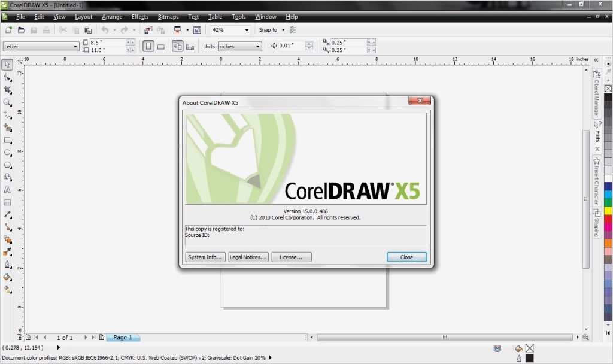Screen dimensions: 613x364
Task: Select the Shape tool
Action: pos(8,77)
